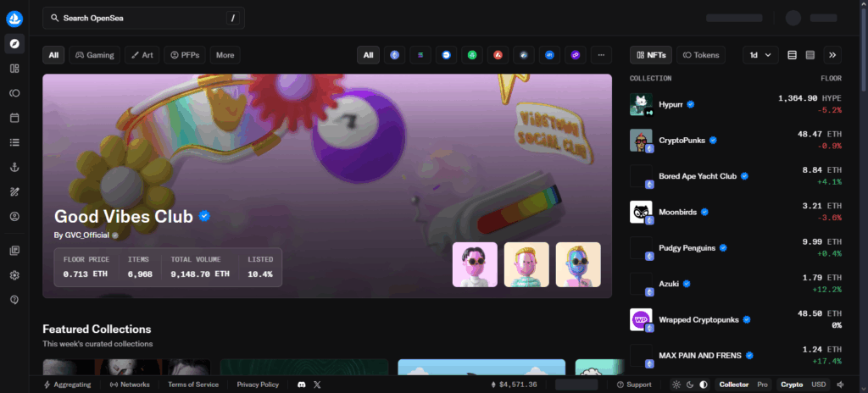This screenshot has width=868, height=393.
Task: Open the 1d timeframe dropdown
Action: pos(759,55)
